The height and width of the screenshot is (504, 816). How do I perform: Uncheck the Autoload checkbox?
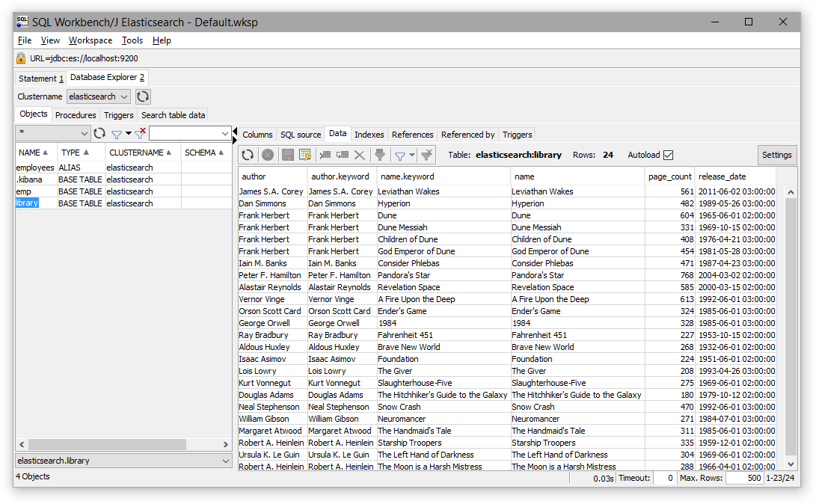[x=669, y=155]
